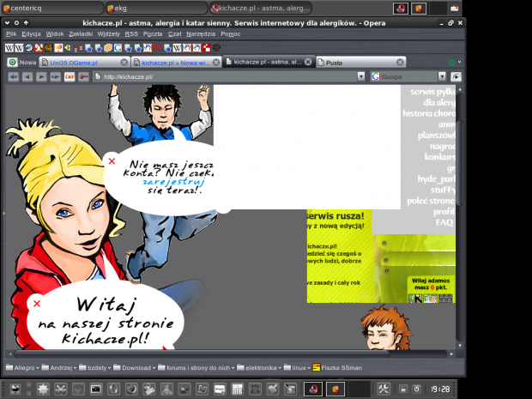Open the Opera window menu arrow in titlebar
The height and width of the screenshot is (399, 532).
pos(7,23)
